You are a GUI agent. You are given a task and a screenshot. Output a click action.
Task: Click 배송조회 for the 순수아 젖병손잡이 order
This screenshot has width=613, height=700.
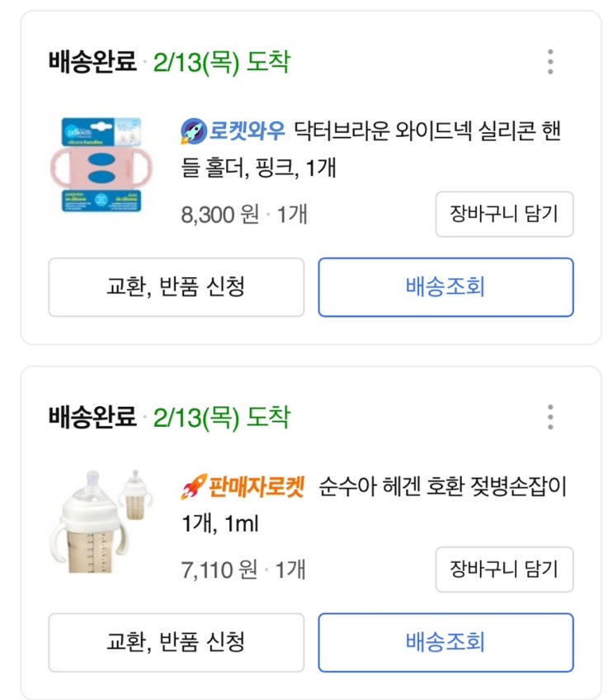coord(446,642)
